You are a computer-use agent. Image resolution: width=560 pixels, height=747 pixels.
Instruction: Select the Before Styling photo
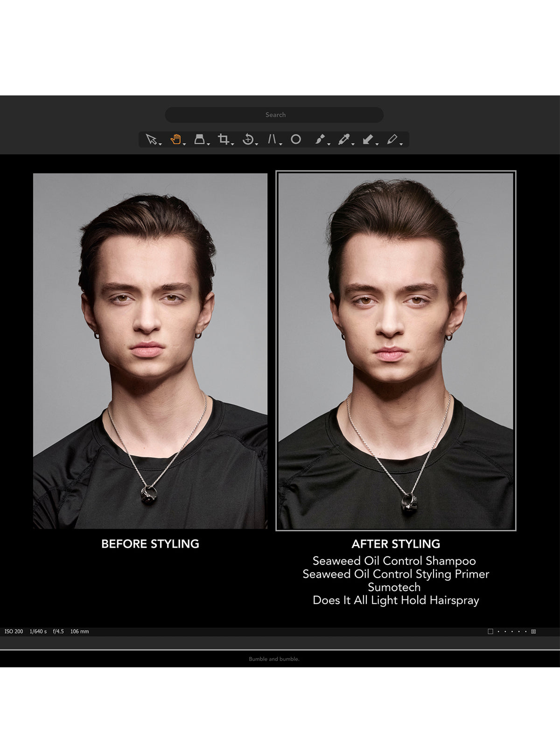pyautogui.click(x=150, y=351)
